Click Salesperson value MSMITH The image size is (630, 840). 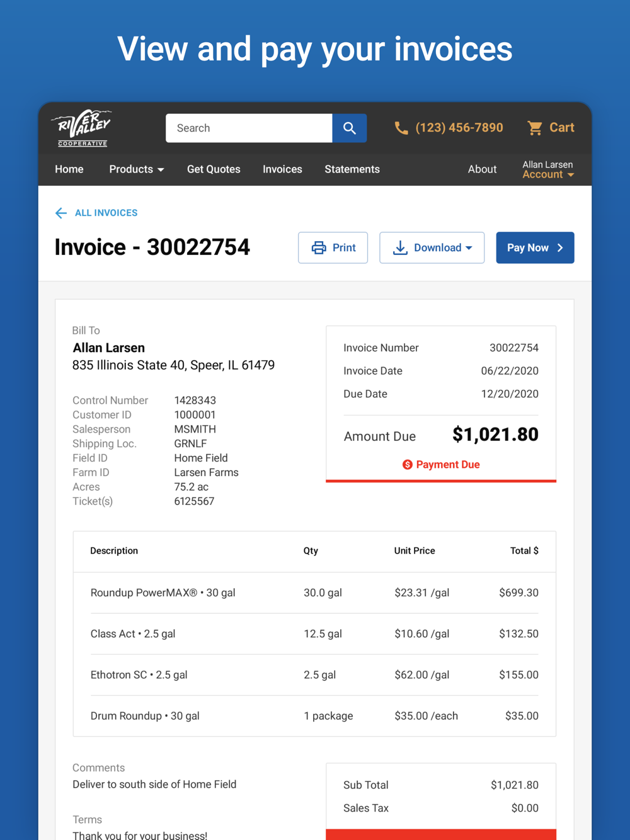tap(195, 429)
